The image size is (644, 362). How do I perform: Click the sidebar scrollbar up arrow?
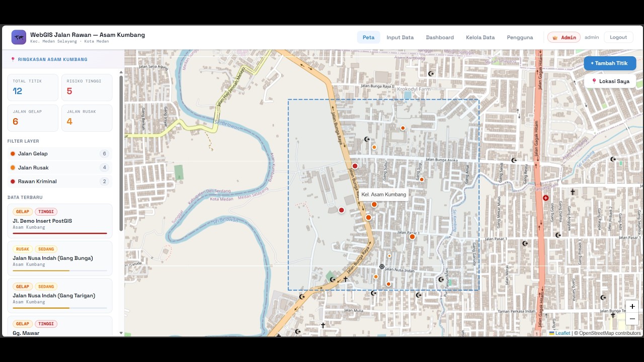click(x=121, y=72)
